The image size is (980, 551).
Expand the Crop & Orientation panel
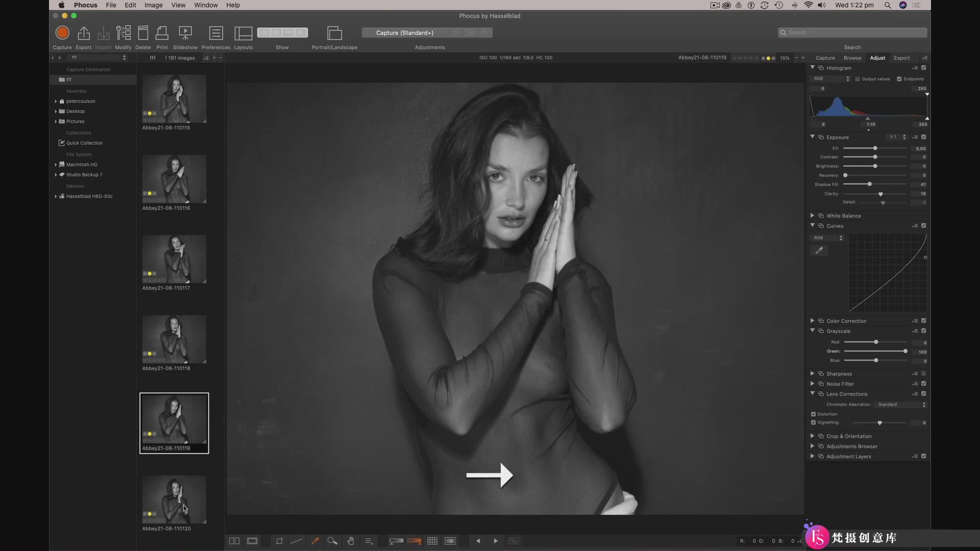click(812, 436)
